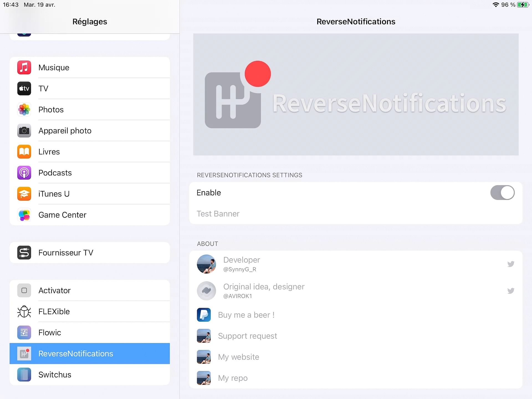The width and height of the screenshot is (532, 399).
Task: Tap the FLEXible bug icon
Action: coord(24,311)
